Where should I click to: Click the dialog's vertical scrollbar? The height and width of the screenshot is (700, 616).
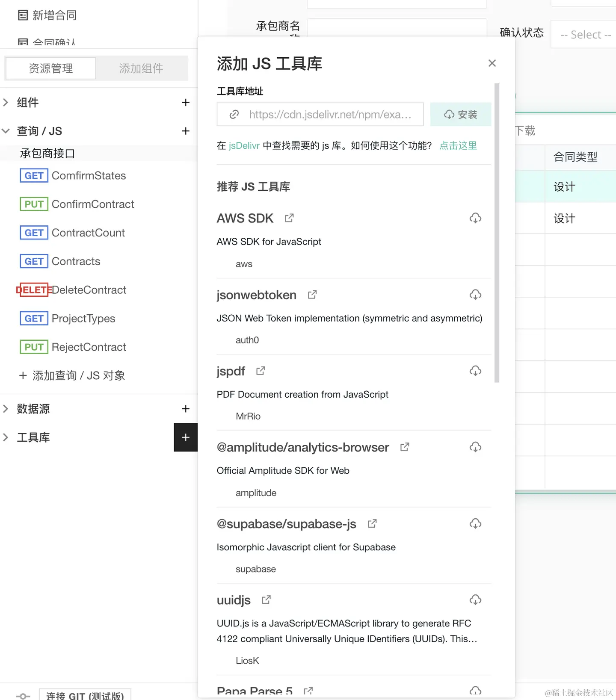point(497,233)
